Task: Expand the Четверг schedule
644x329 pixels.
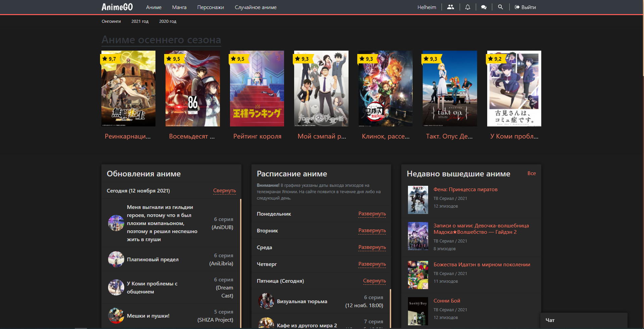Action: [x=372, y=264]
